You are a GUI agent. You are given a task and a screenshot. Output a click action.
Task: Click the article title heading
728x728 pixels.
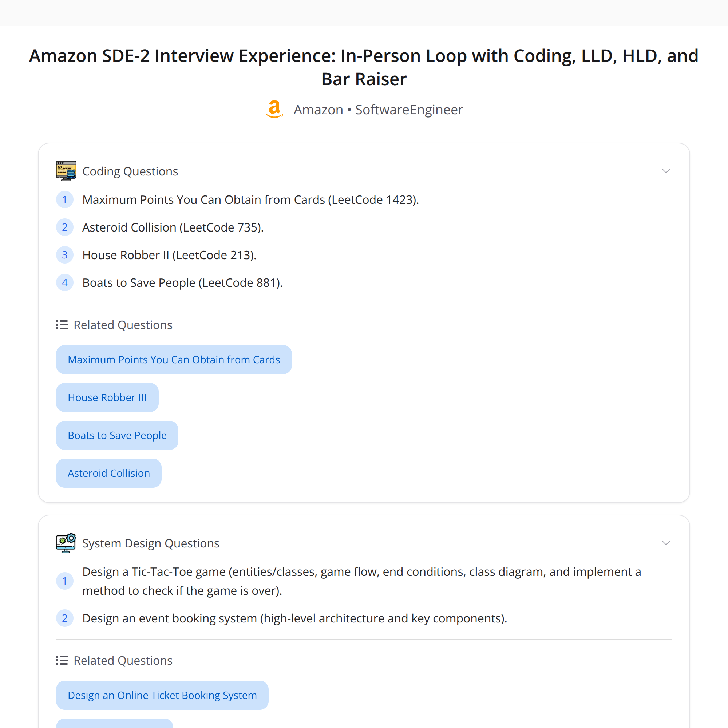click(x=364, y=67)
